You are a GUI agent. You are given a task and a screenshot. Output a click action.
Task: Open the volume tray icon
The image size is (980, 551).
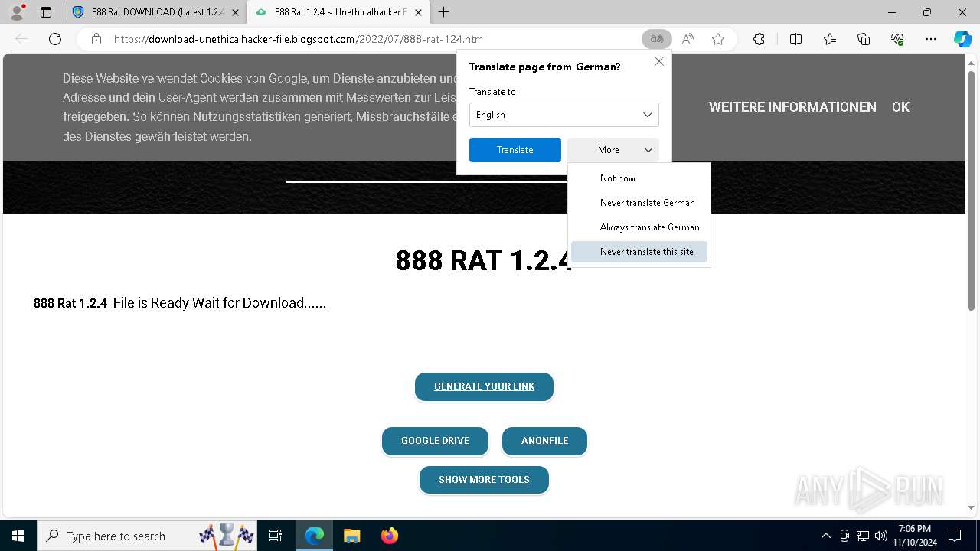(881, 536)
